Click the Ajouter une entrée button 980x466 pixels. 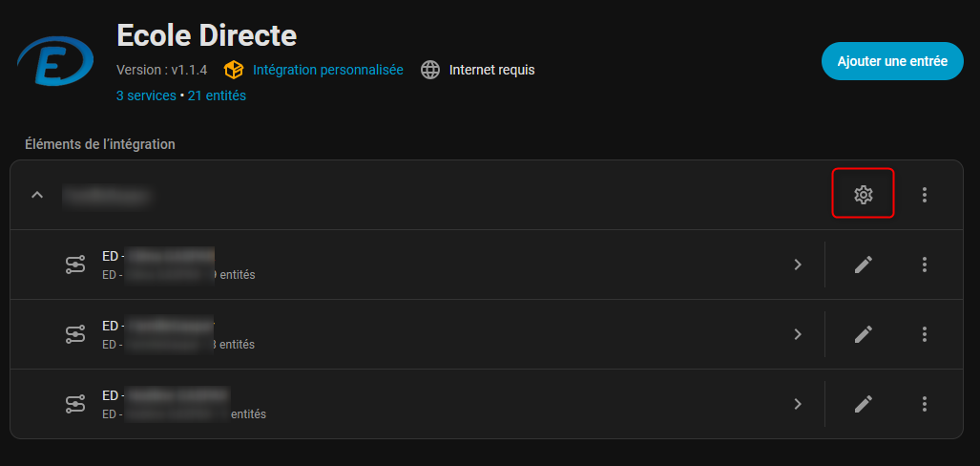[x=892, y=61]
